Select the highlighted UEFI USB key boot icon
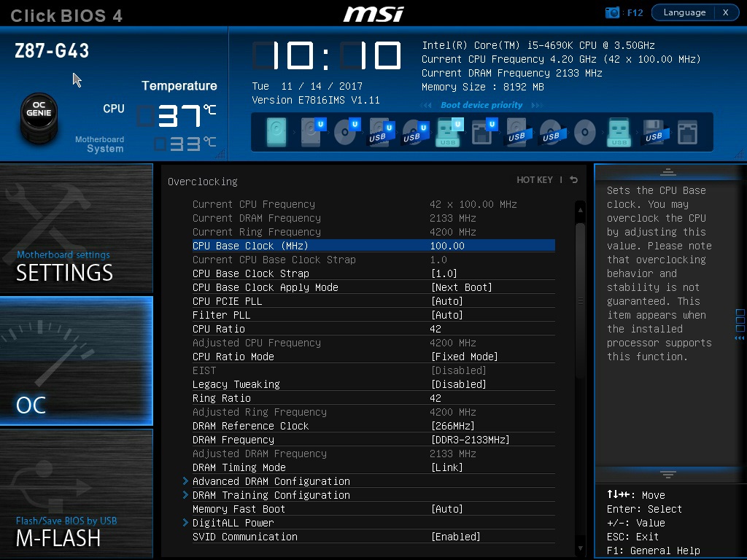The height and width of the screenshot is (560, 747). click(x=449, y=132)
